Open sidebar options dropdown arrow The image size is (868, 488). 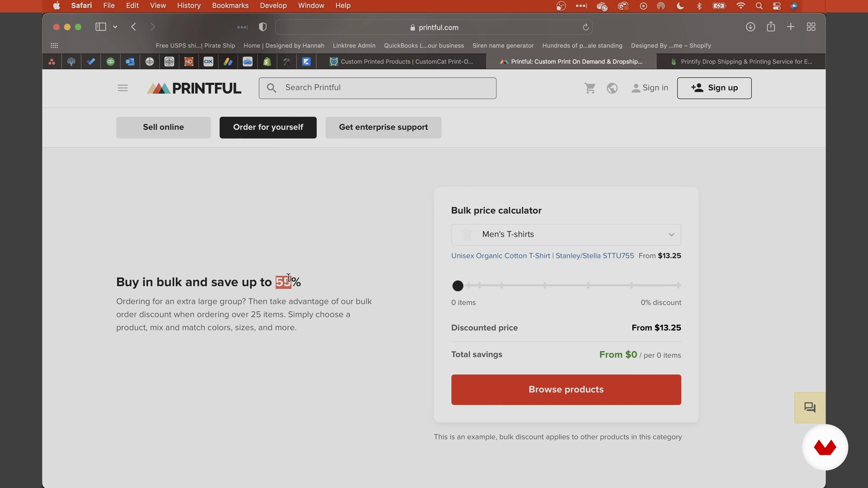115,27
